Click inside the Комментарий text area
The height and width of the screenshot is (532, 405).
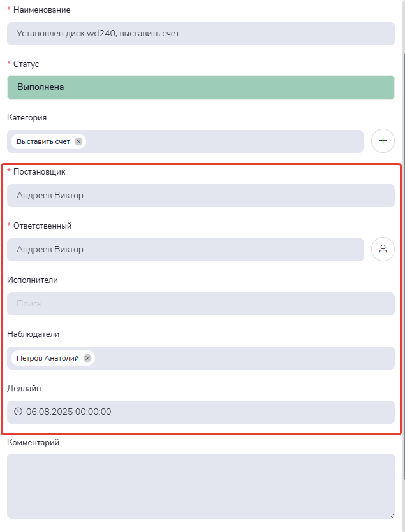point(201,485)
